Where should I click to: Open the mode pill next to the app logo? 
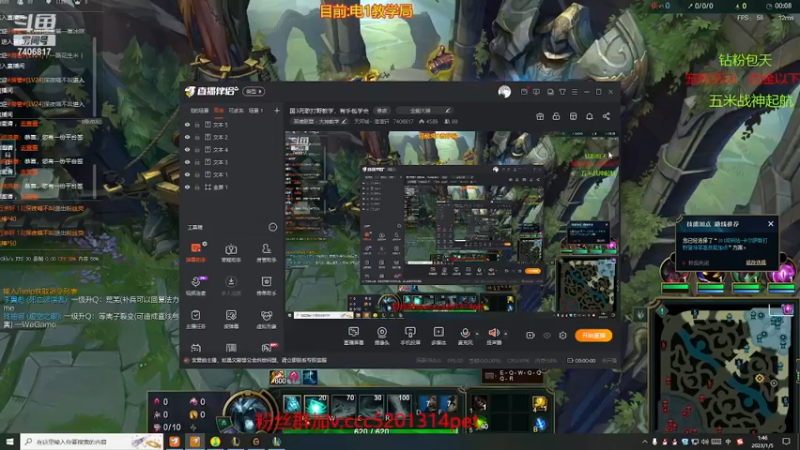pyautogui.click(x=254, y=92)
